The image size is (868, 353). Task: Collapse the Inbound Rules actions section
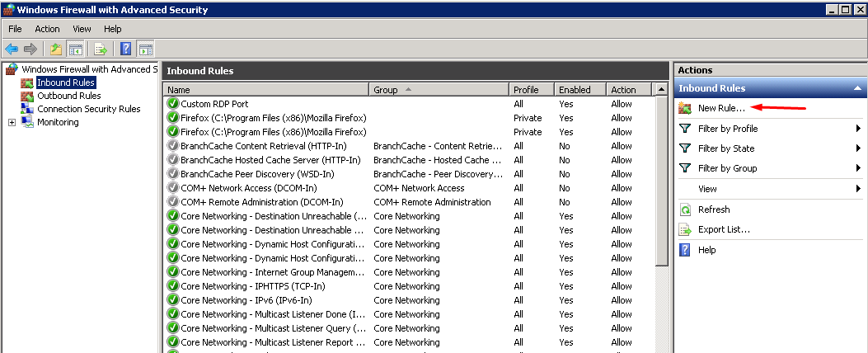tap(857, 88)
